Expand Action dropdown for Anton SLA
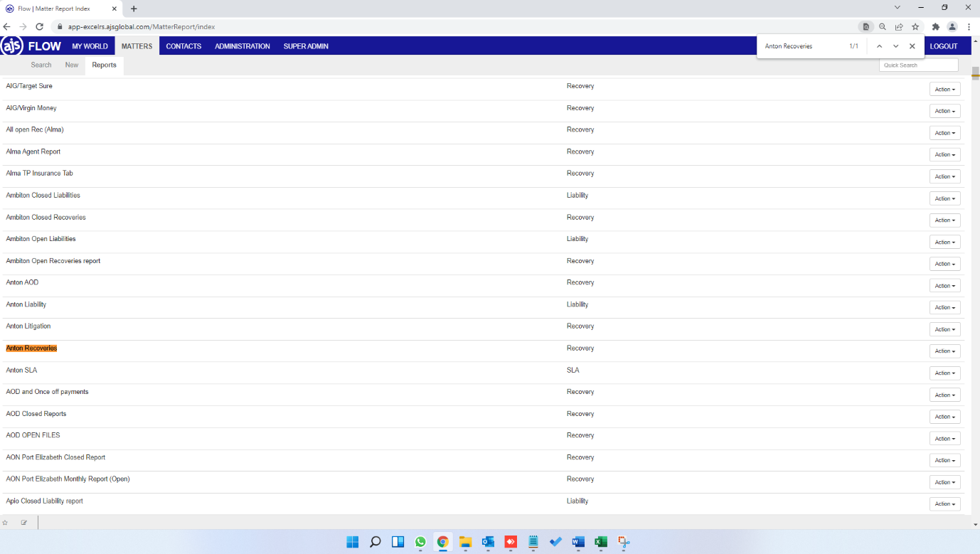 click(x=944, y=373)
